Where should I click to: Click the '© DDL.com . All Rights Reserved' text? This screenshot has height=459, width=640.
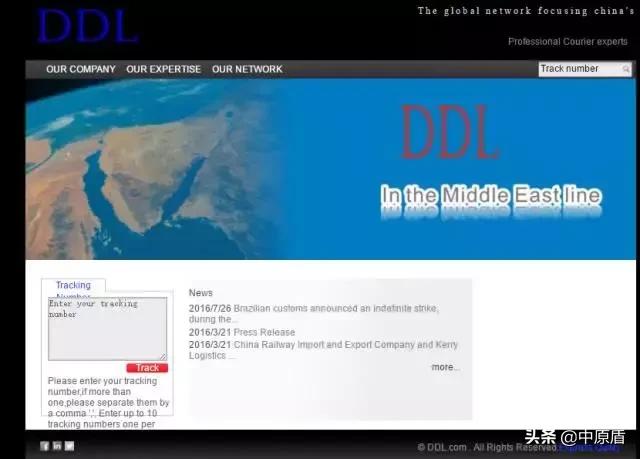(488, 448)
